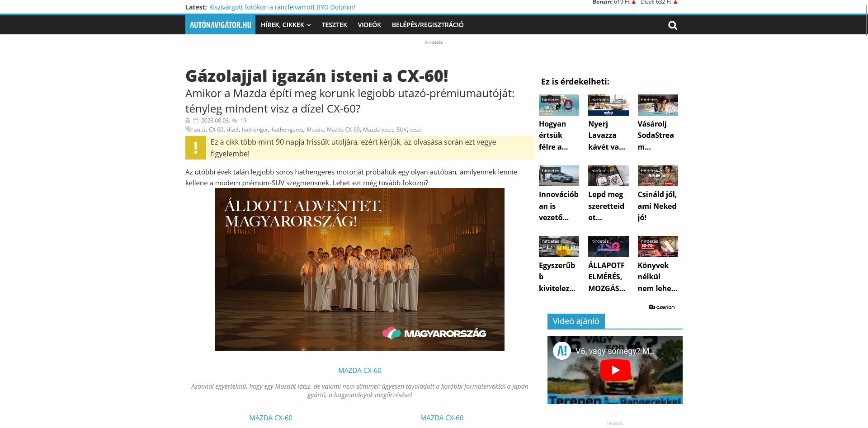Open 'Vásárolj SodaStream' thumbnail
The height and width of the screenshot is (428, 868).
[658, 105]
